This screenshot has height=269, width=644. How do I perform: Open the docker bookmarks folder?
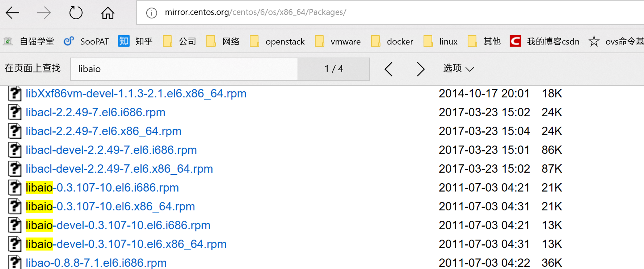click(x=392, y=41)
